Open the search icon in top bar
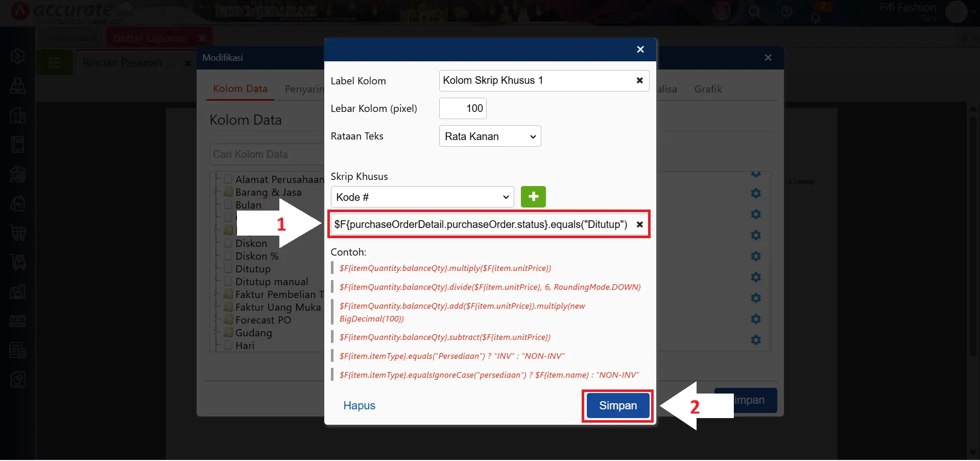This screenshot has width=980, height=461. [754, 12]
